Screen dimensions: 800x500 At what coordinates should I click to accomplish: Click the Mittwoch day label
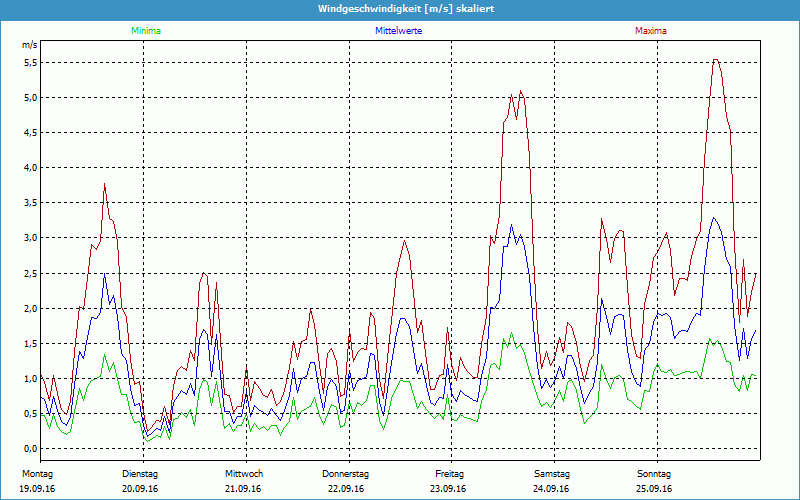pos(244,474)
